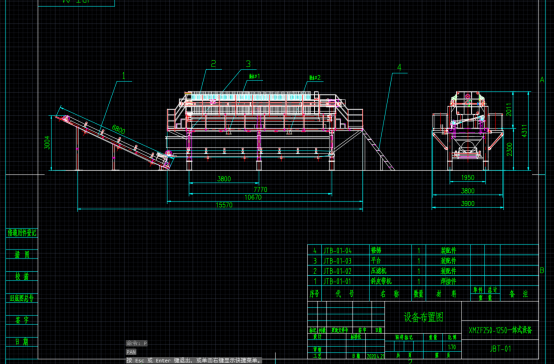Select callout number 1 above the conveyor
This screenshot has height=364, width=554.
coord(123,76)
